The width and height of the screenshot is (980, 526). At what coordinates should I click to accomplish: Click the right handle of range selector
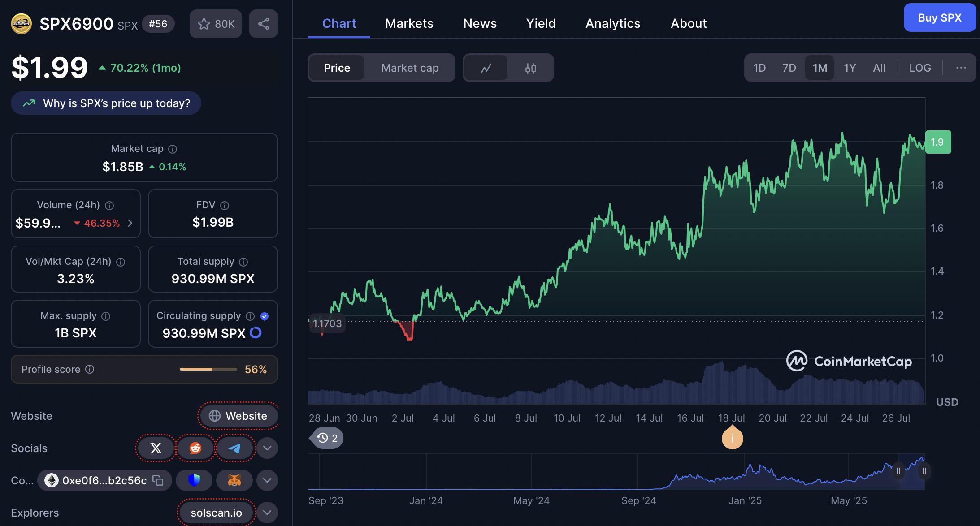pos(924,471)
